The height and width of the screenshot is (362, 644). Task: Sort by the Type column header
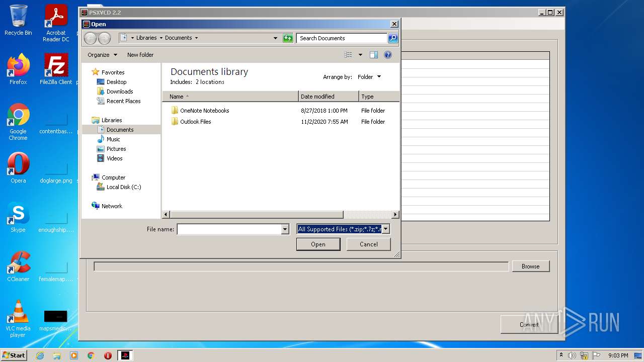click(x=379, y=97)
